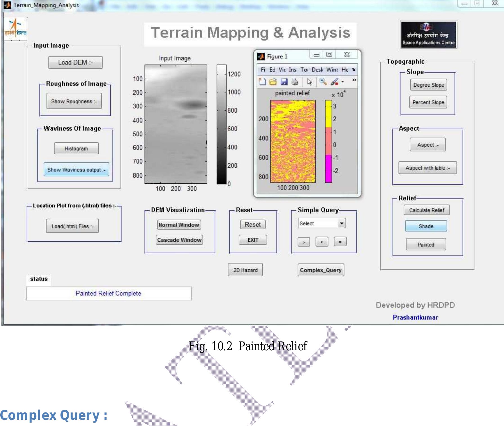Click the EXIT button
This screenshot has width=504, height=426.
click(x=253, y=240)
